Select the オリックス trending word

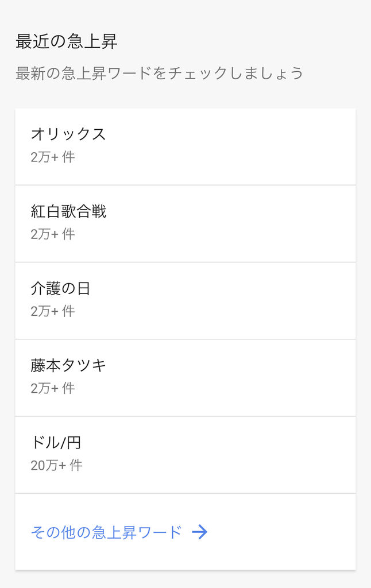coord(68,134)
